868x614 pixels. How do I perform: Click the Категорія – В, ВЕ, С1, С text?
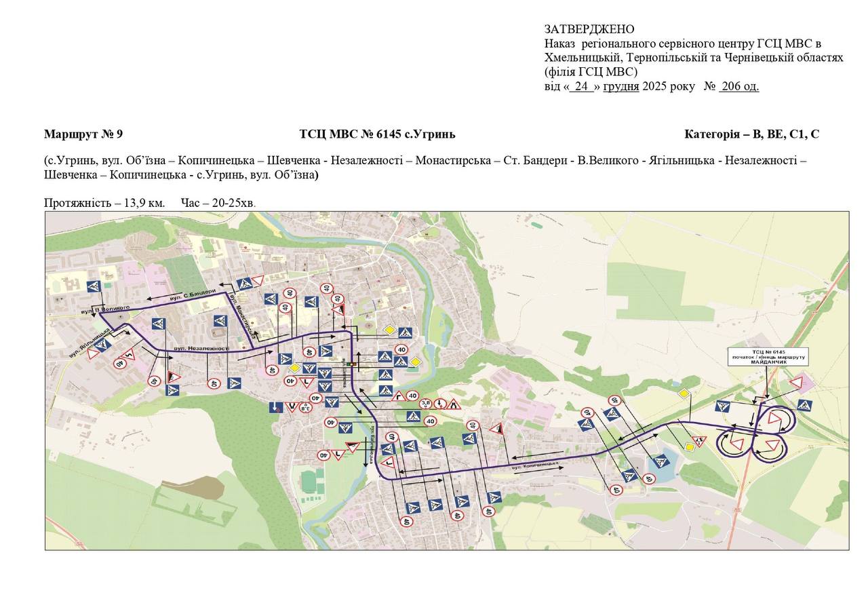[x=751, y=134]
